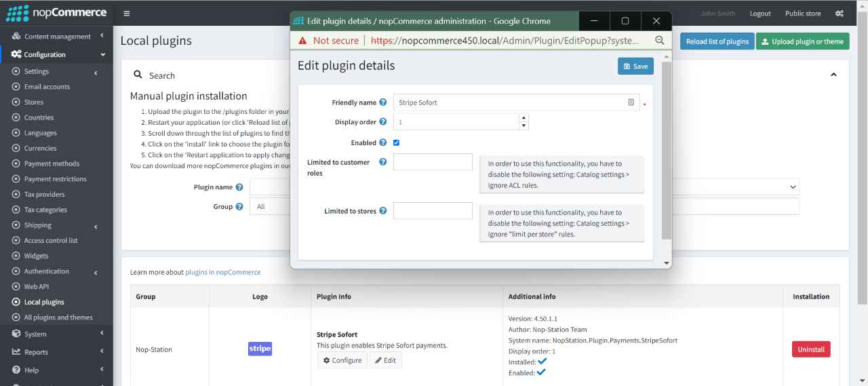The image size is (868, 386).
Task: Click Limited to stores field
Action: click(x=433, y=211)
